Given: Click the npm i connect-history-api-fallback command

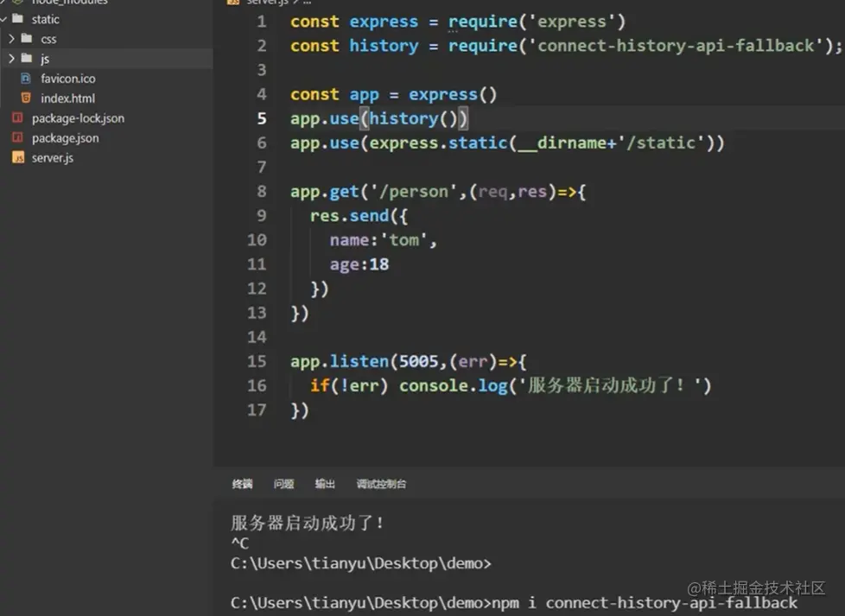Looking at the screenshot, I should click(645, 602).
